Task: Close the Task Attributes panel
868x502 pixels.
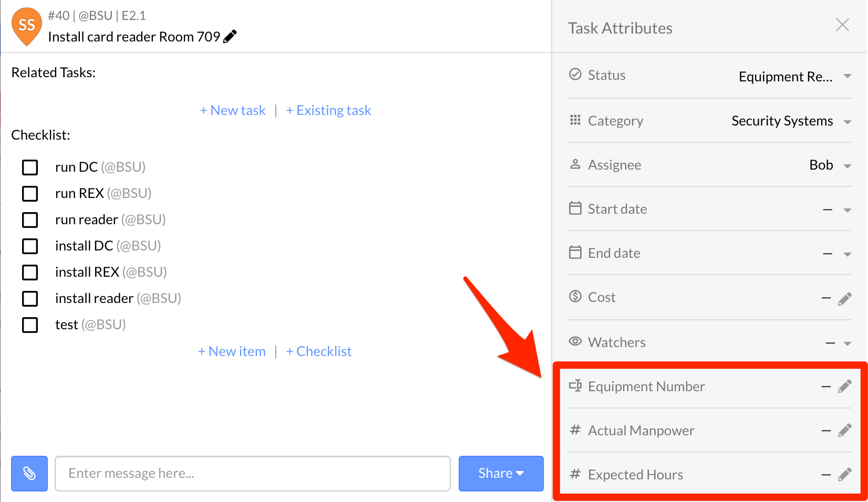Action: [842, 25]
